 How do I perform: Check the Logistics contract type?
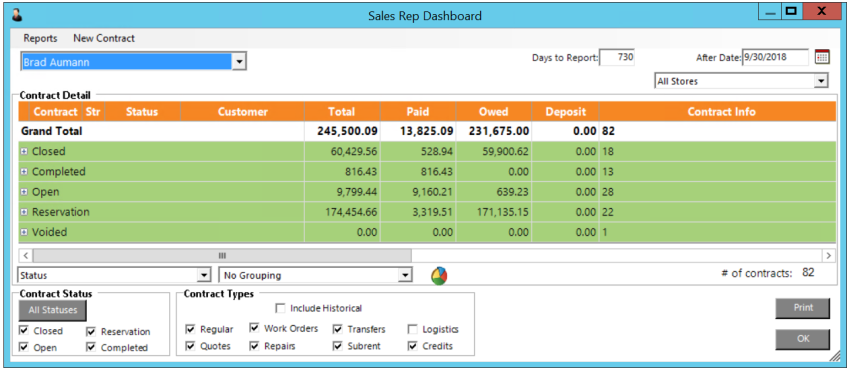pyautogui.click(x=413, y=329)
